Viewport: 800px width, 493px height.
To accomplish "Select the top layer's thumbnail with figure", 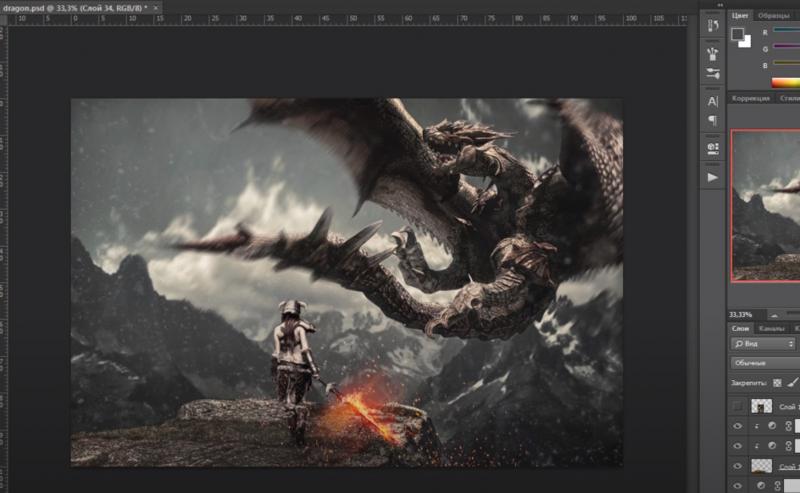I will (x=761, y=406).
